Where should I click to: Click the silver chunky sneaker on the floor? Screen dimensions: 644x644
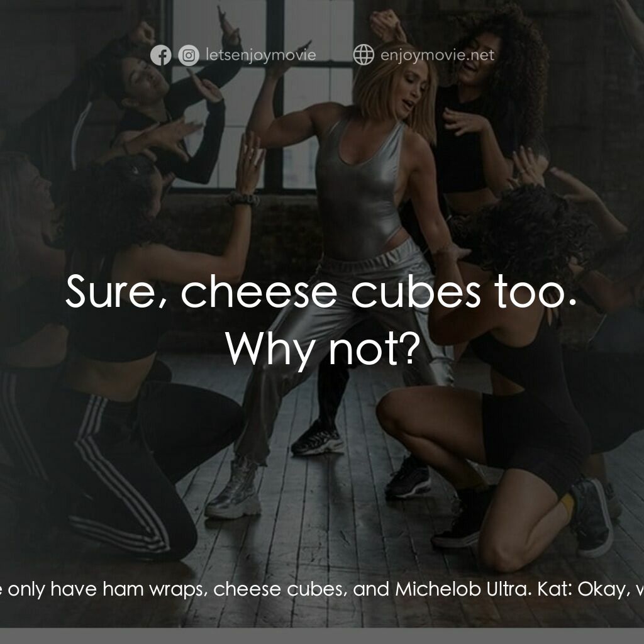click(234, 489)
